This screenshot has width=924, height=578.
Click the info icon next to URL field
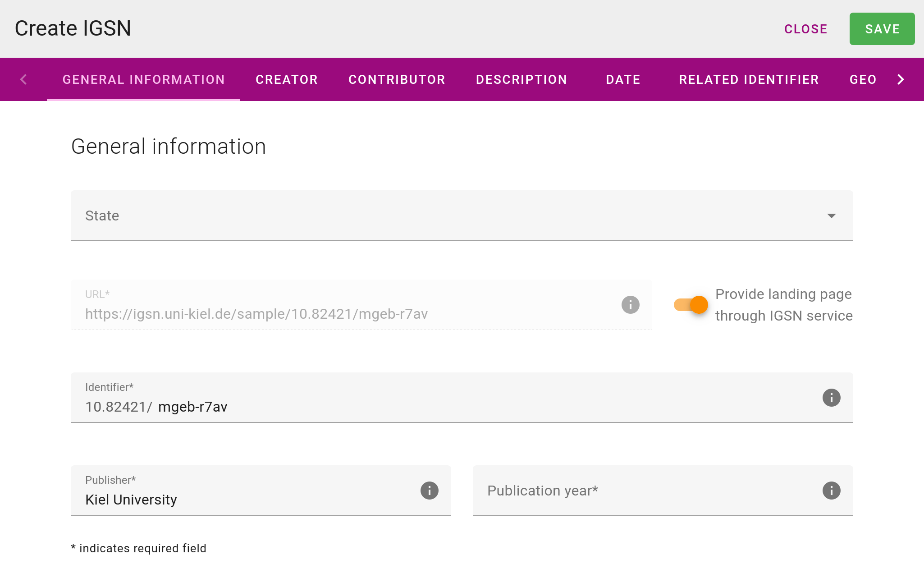[631, 305]
